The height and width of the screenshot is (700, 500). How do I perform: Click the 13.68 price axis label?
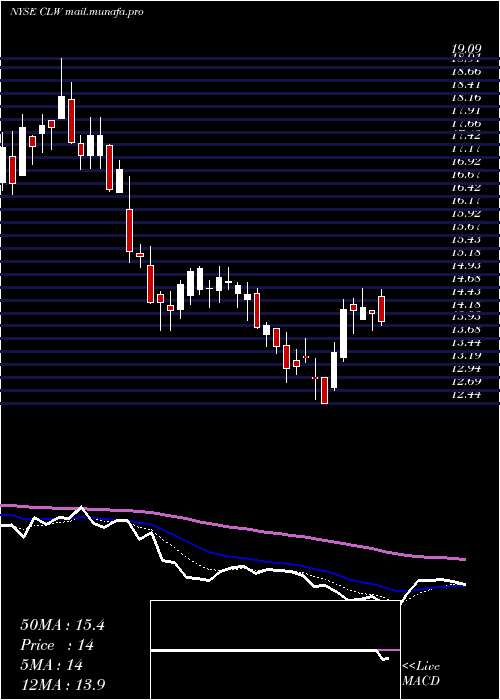[x=467, y=329]
